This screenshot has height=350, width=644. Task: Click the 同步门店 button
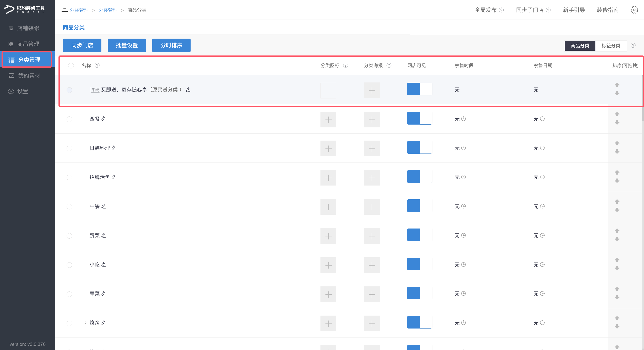point(82,45)
